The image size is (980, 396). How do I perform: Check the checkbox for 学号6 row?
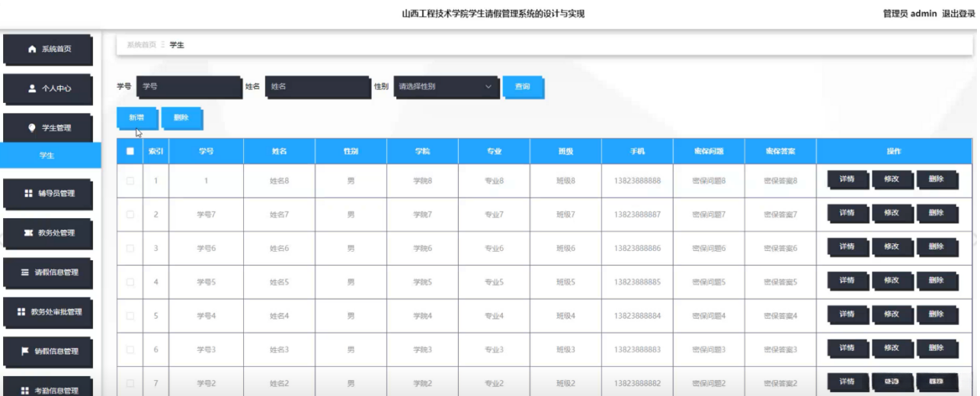coord(130,248)
